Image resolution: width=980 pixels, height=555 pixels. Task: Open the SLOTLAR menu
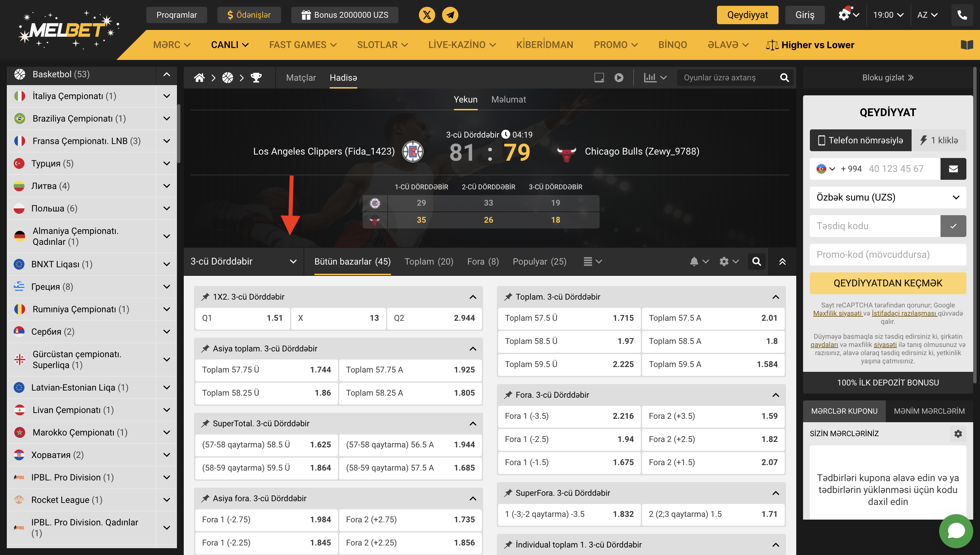[382, 45]
